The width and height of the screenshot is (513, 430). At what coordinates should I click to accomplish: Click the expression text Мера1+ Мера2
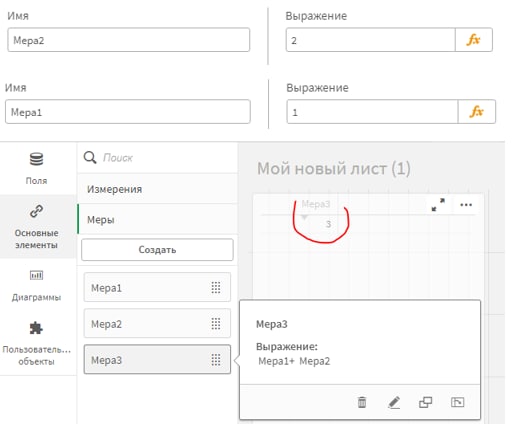click(x=294, y=361)
